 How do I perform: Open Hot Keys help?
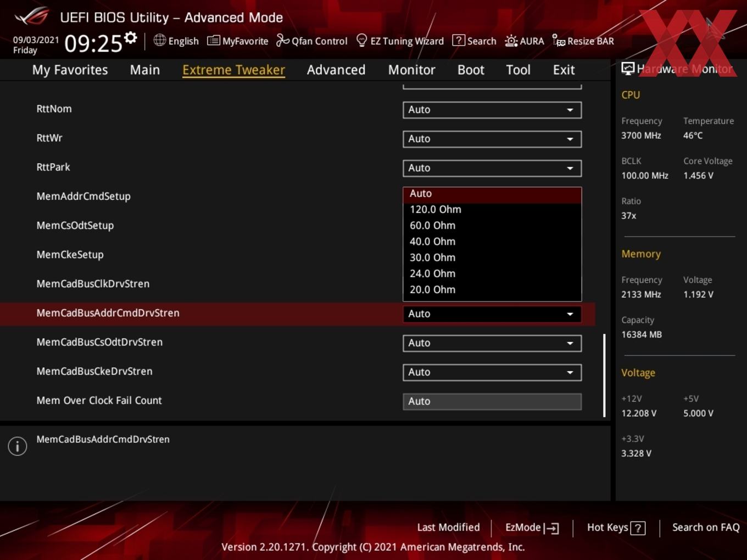tap(616, 528)
